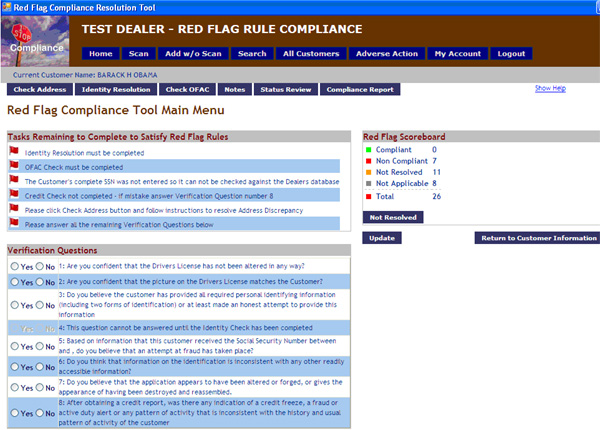Click green Compliant color square

368,150
